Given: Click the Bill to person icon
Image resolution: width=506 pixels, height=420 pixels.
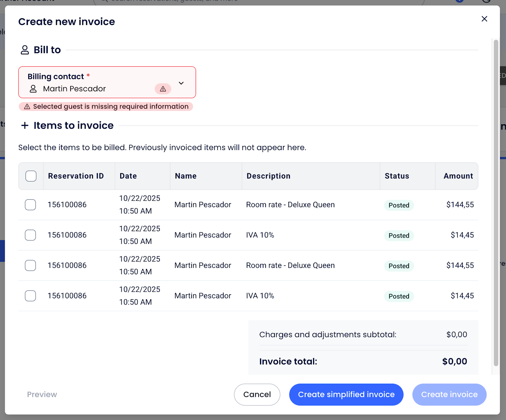Looking at the screenshot, I should click(x=25, y=50).
